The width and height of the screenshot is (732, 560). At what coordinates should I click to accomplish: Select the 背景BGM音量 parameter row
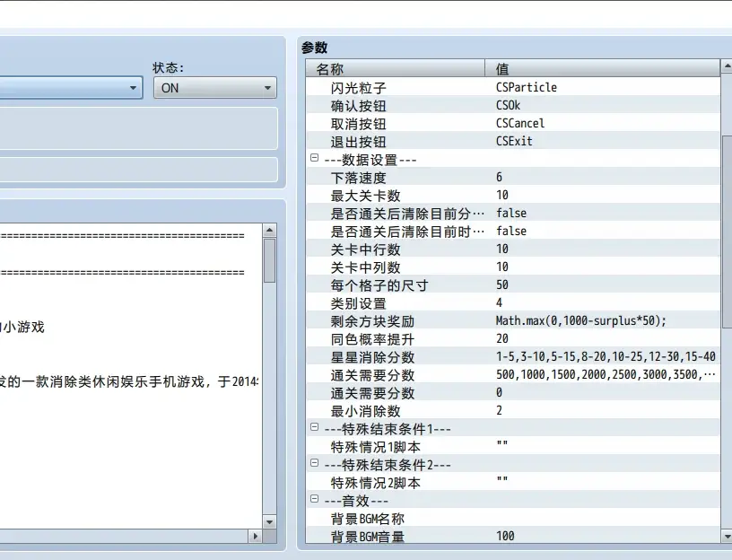coord(513,535)
